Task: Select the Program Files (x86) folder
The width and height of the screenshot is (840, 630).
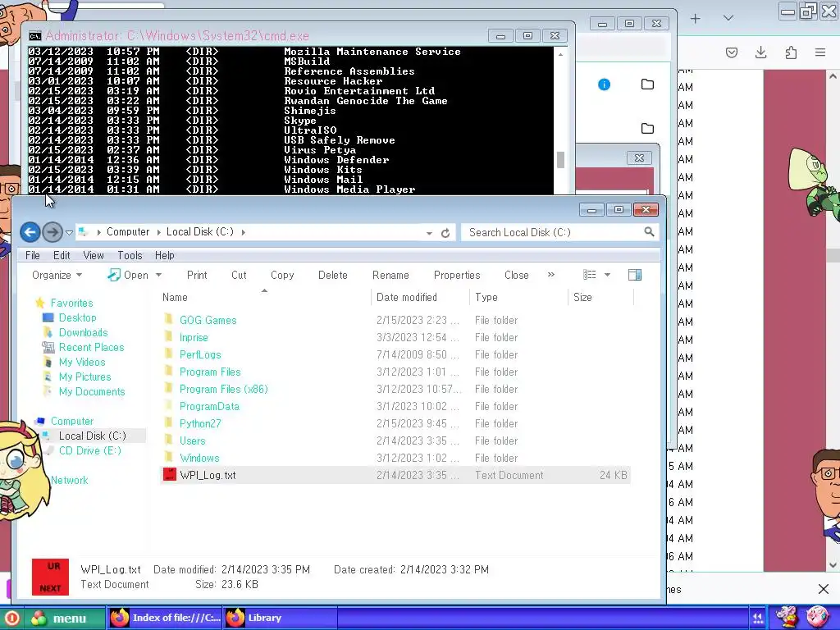Action: pos(223,389)
